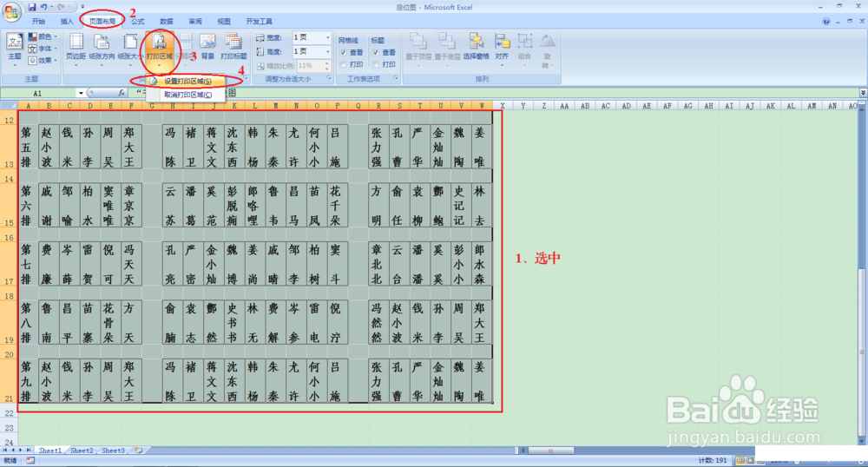
Task: Click the 组合 group icon
Action: (x=524, y=42)
